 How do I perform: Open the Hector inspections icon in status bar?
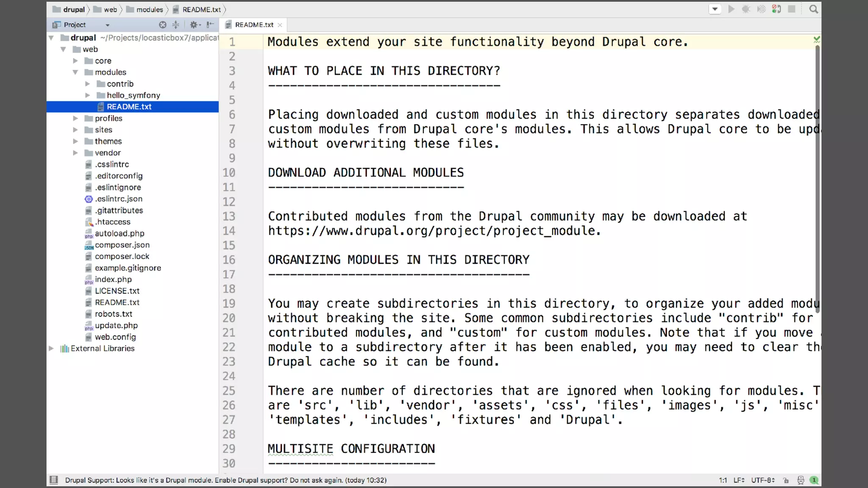[801, 480]
